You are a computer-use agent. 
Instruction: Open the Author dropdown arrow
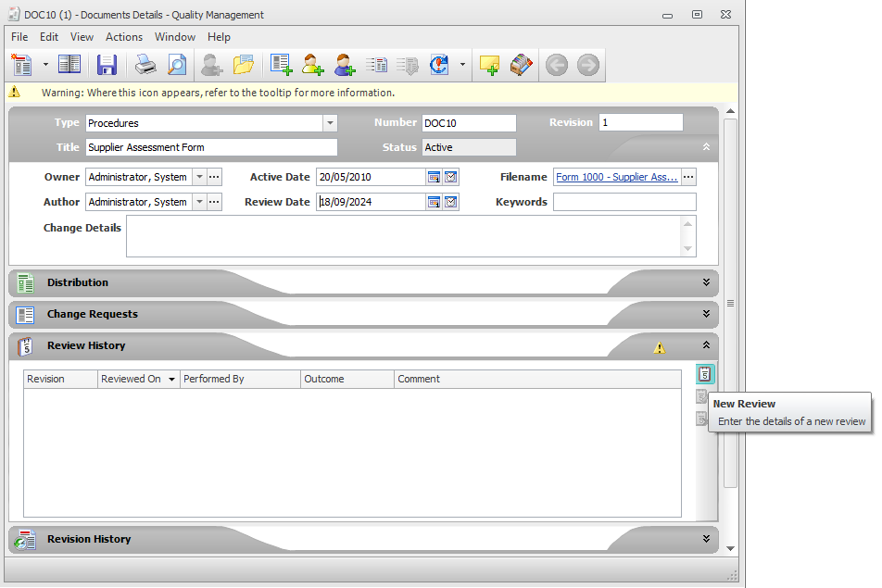(198, 202)
